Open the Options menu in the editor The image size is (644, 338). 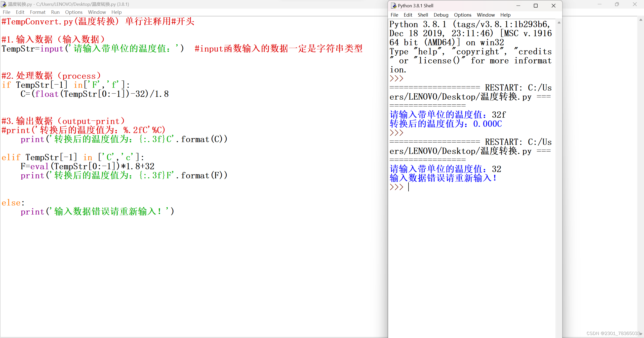point(73,12)
